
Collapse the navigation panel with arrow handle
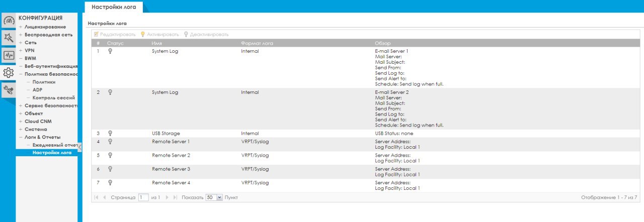pyautogui.click(x=80, y=147)
